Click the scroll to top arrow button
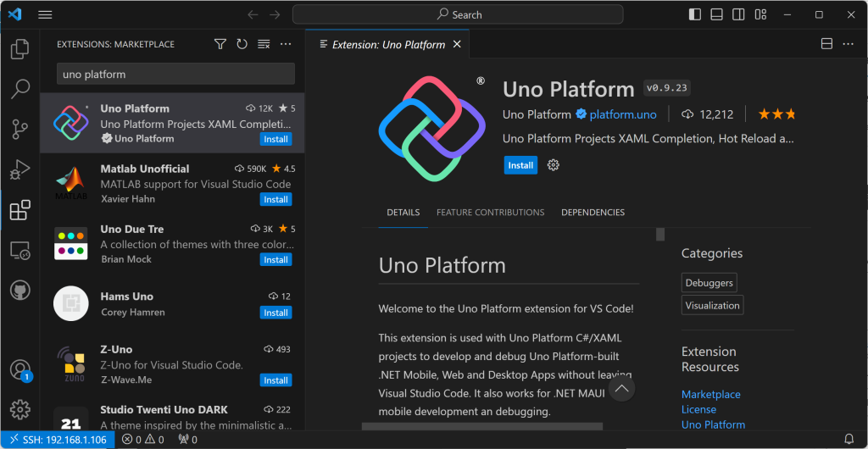The width and height of the screenshot is (868, 449). click(621, 389)
